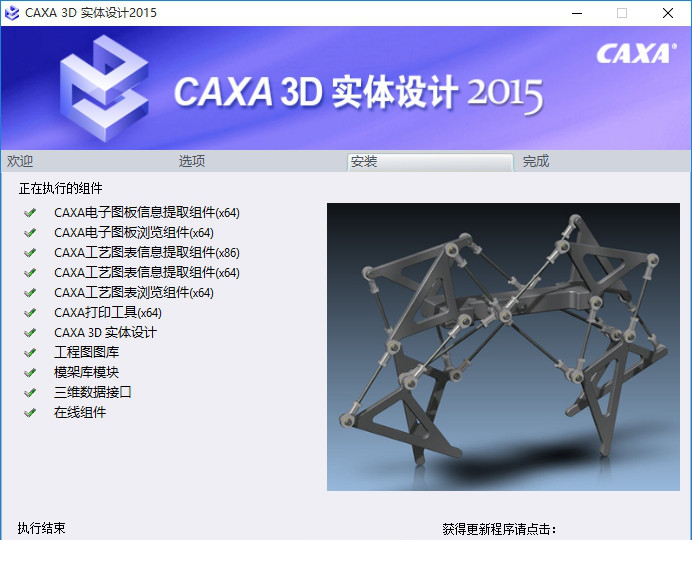Image resolution: width=692 pixels, height=561 pixels.
Task: Click the CAXA cube logo in the banner
Action: pos(104,89)
